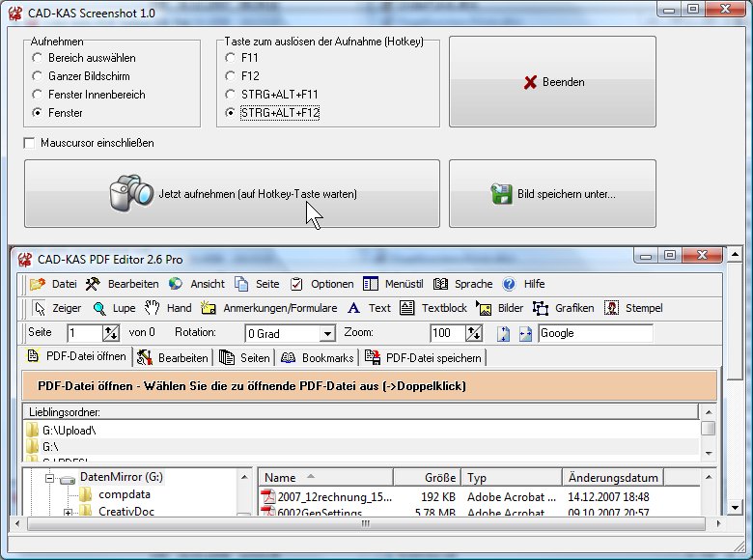Click the Google search input field
The image size is (753, 560).
click(x=595, y=333)
